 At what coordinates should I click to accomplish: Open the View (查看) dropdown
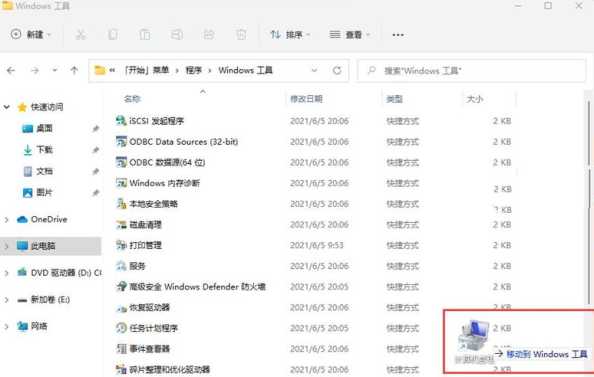(350, 35)
